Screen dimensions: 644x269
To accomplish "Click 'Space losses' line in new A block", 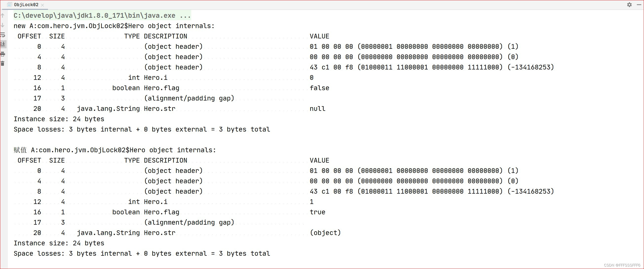I will (142, 129).
